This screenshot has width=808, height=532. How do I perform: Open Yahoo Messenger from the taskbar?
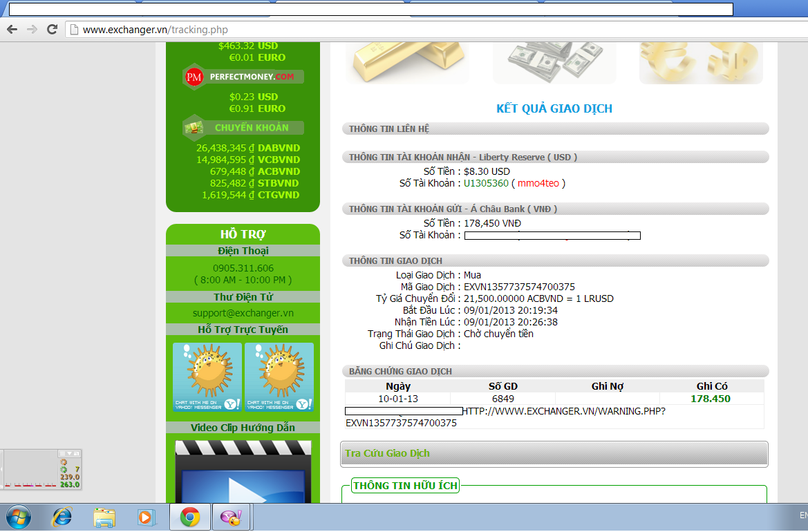[231, 517]
